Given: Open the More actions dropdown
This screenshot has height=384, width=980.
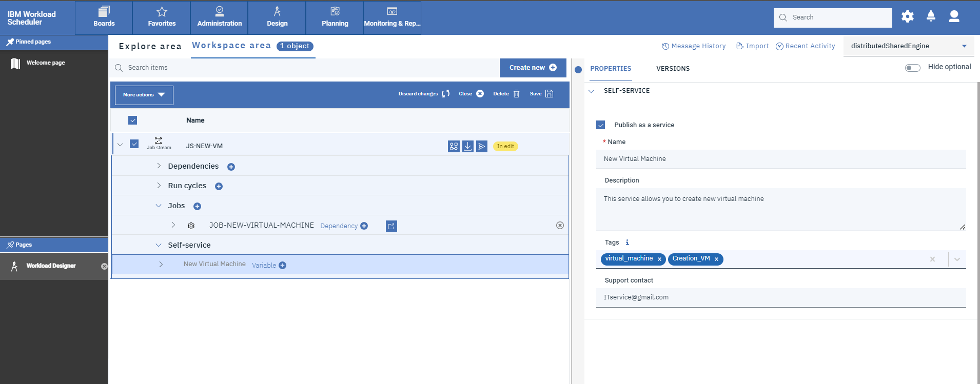Looking at the screenshot, I should click(144, 95).
